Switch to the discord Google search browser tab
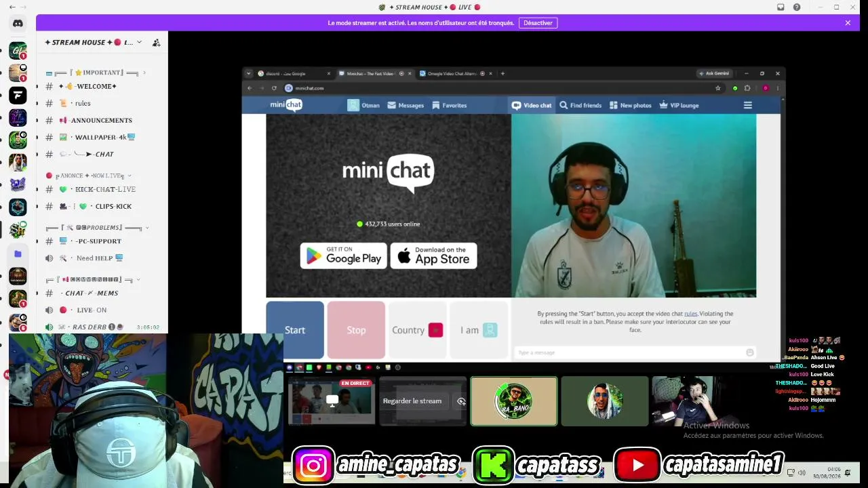The width and height of the screenshot is (868, 488). tap(295, 73)
